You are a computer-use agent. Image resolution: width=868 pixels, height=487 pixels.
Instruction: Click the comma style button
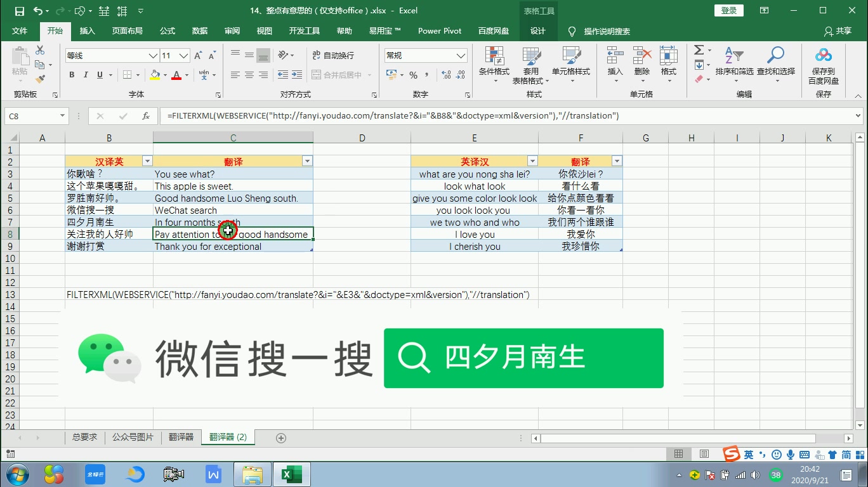click(x=428, y=75)
